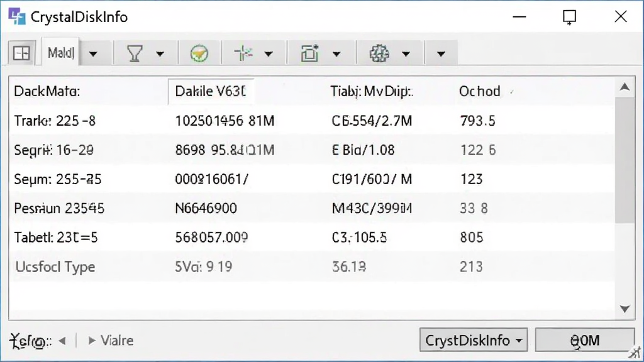Click the scrollbar up arrow
Viewport: 644px width, 362px height.
[x=625, y=87]
